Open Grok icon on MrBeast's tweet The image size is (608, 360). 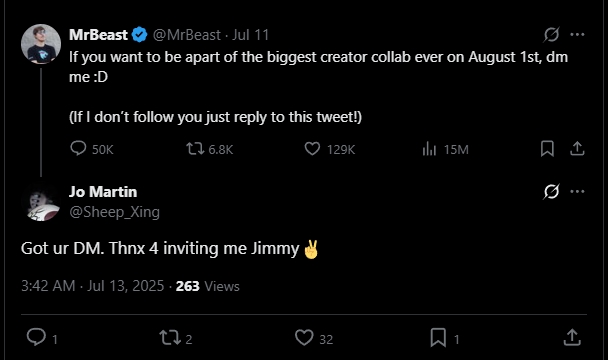point(551,35)
